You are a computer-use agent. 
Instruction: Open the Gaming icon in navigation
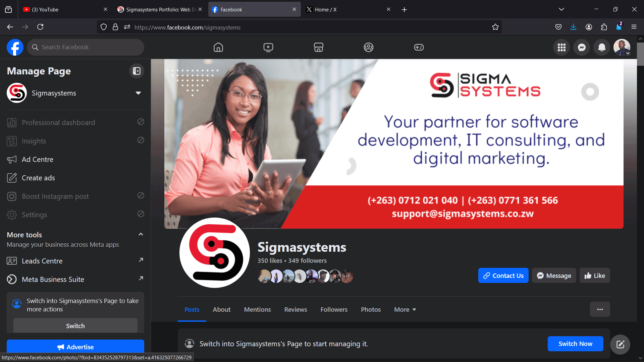[x=419, y=47]
